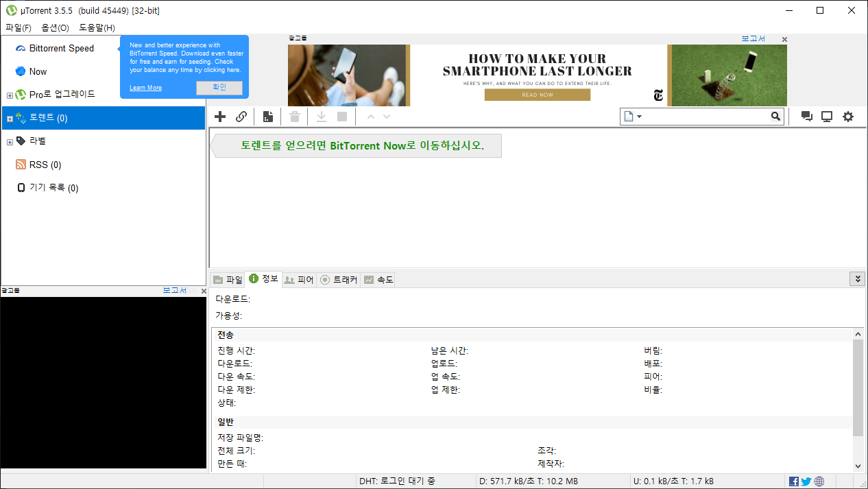This screenshot has height=489, width=868.
Task: Click the download speed D: 571.7 kB/초 status
Action: (x=529, y=481)
